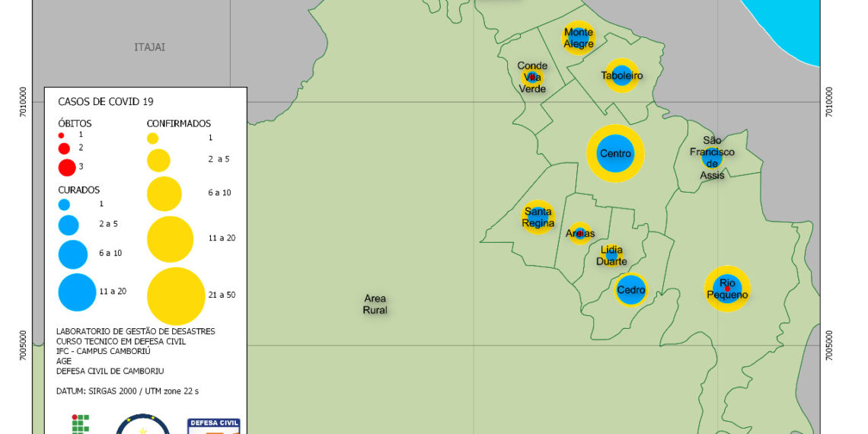Select the medium red circle for 2 deaths
The height and width of the screenshot is (434, 868).
click(x=64, y=148)
